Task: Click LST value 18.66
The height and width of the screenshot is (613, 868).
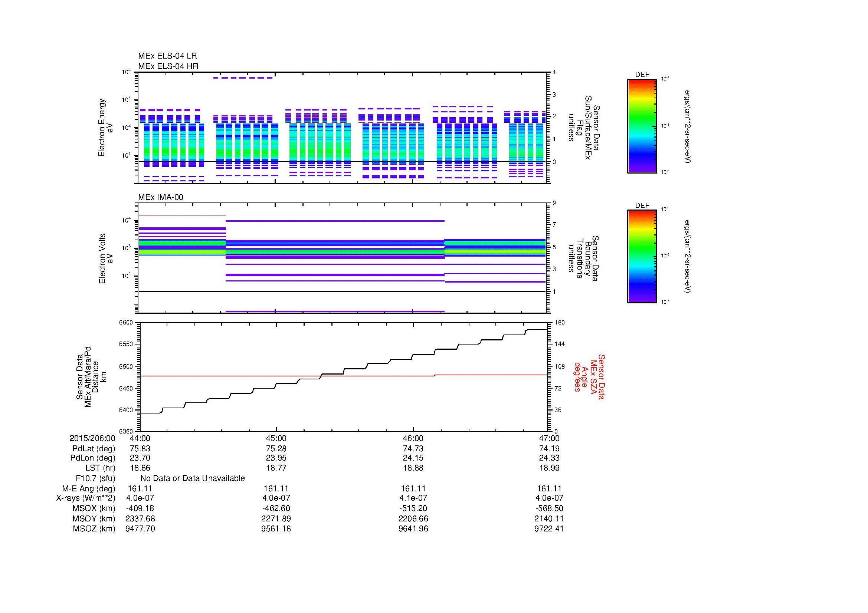Action: tap(140, 468)
